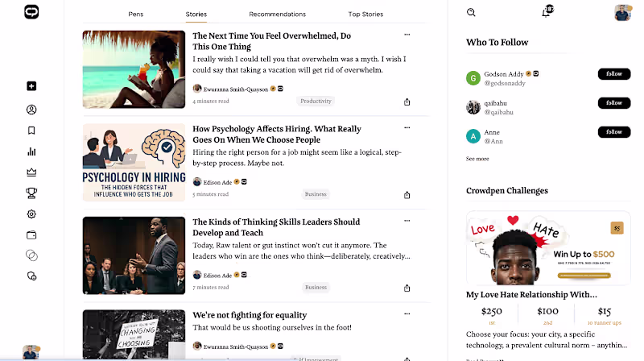The height and width of the screenshot is (361, 644).
Task: Open notifications bell
Action: tap(547, 11)
